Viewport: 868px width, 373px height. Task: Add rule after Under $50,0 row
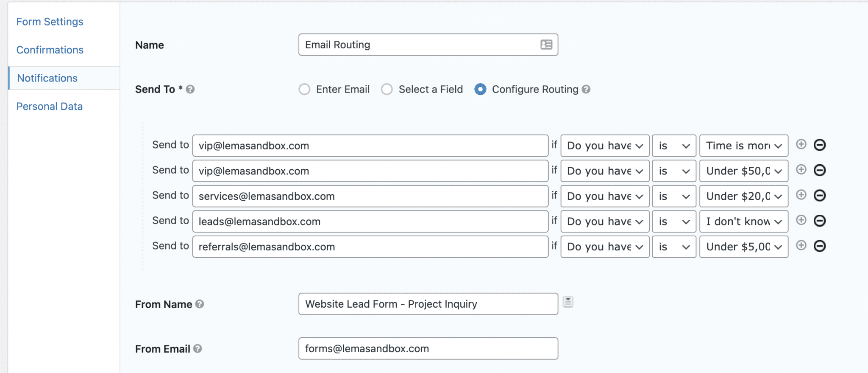(801, 170)
